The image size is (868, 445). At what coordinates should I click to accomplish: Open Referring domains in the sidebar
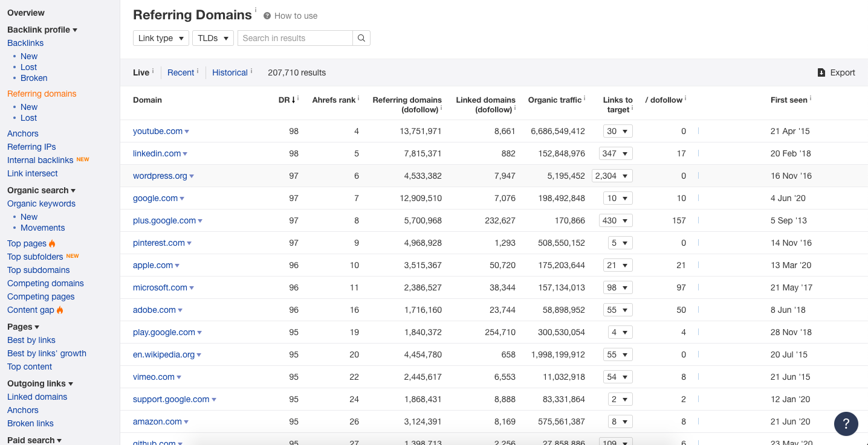click(x=42, y=94)
